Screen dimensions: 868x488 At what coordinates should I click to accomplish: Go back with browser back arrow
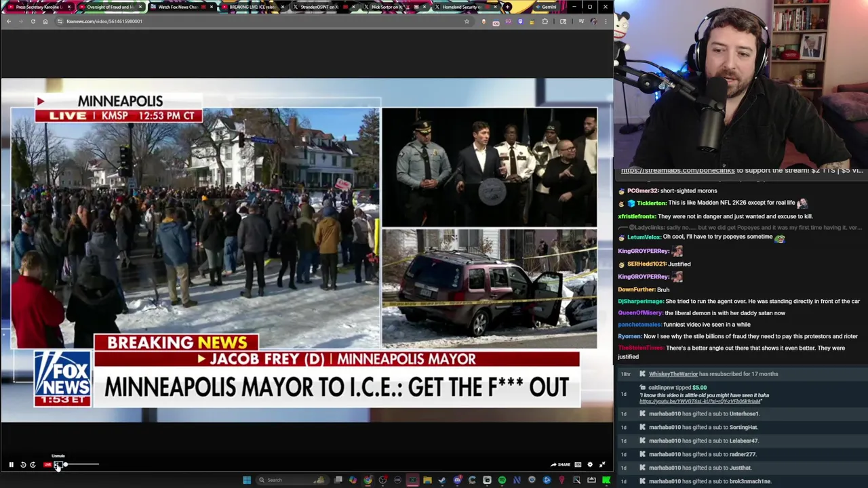[x=8, y=21]
